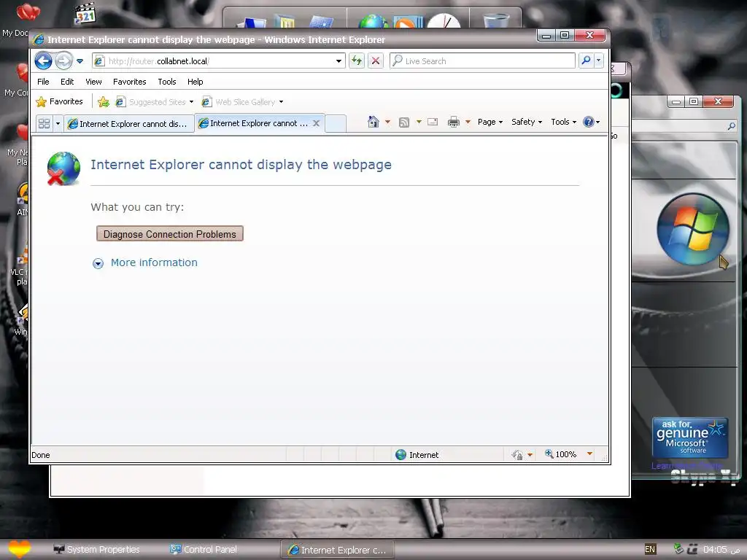The height and width of the screenshot is (560, 747).
Task: Click the search magnifier in background window
Action: pyautogui.click(x=731, y=126)
